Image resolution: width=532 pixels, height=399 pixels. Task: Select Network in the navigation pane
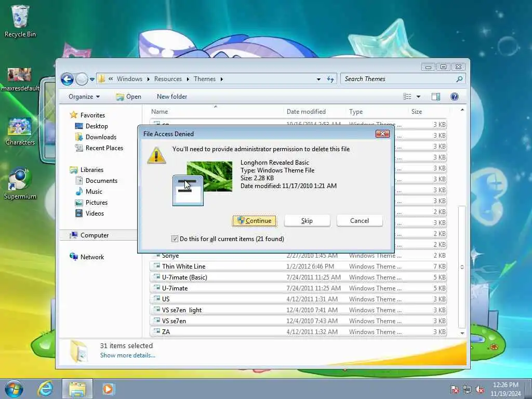(x=87, y=257)
